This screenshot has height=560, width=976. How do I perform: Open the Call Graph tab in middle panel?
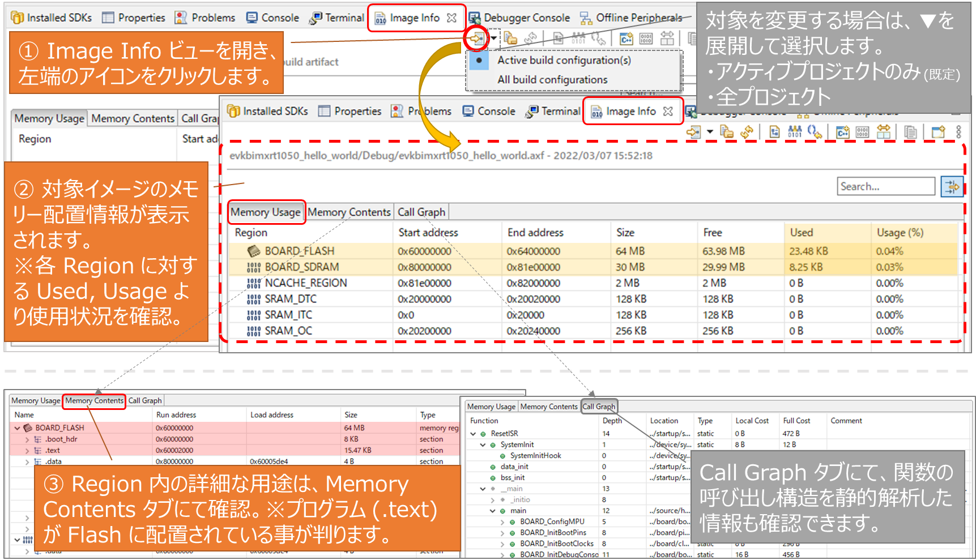pyautogui.click(x=421, y=212)
